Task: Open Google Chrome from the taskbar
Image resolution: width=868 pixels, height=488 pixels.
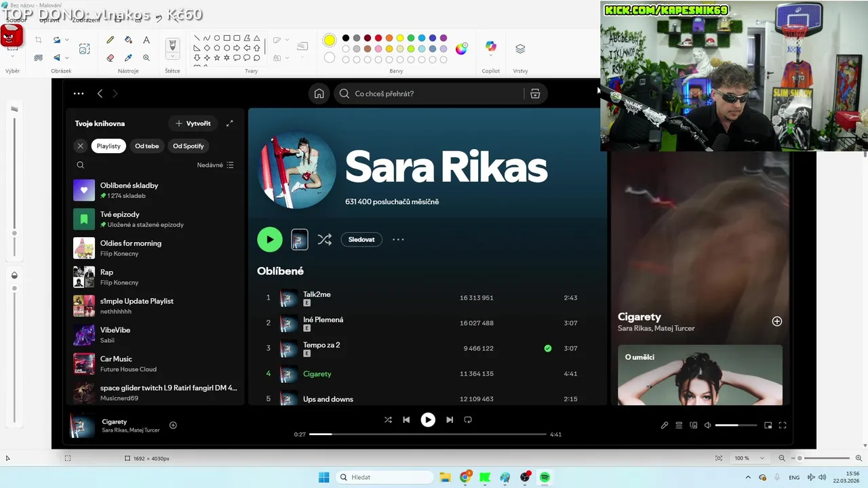Action: click(465, 477)
